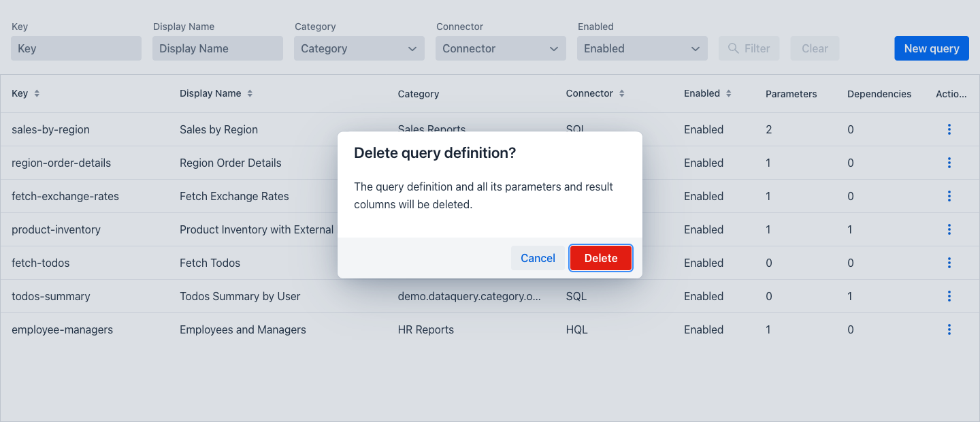Click the Product Inventory with External display name
The image size is (980, 422).
pyautogui.click(x=257, y=229)
